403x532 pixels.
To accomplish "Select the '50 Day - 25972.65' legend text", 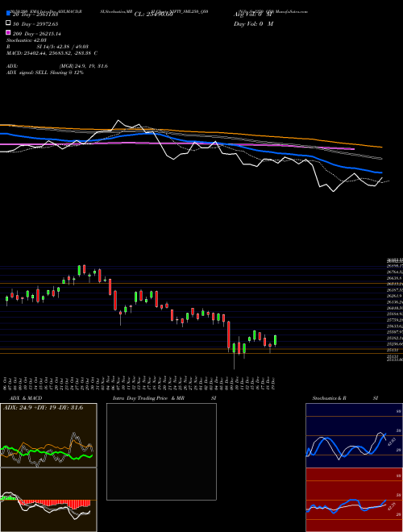I will click(x=35, y=24).
